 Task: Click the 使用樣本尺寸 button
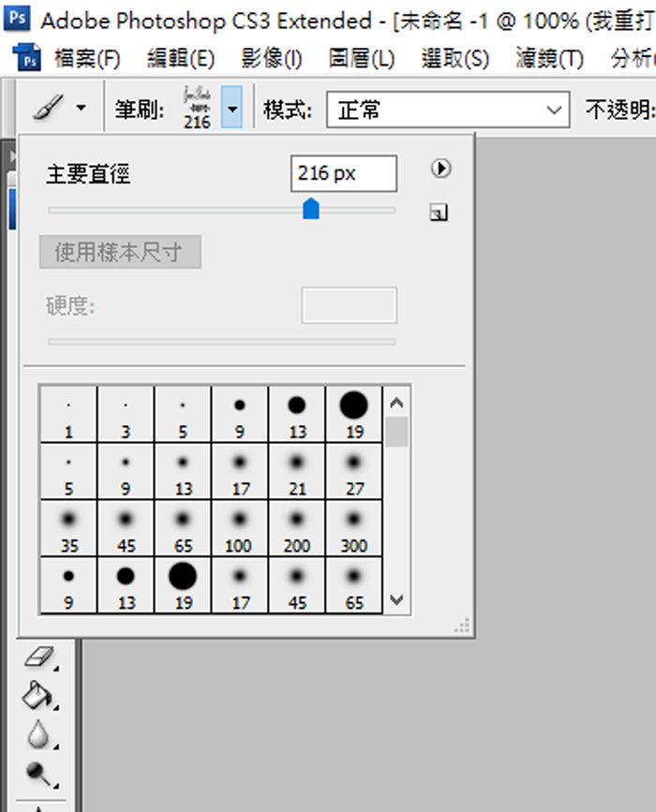tap(120, 252)
